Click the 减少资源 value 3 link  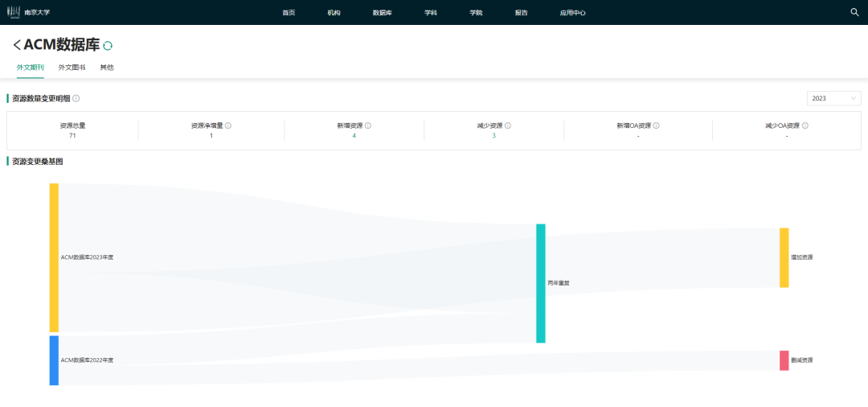(x=493, y=136)
